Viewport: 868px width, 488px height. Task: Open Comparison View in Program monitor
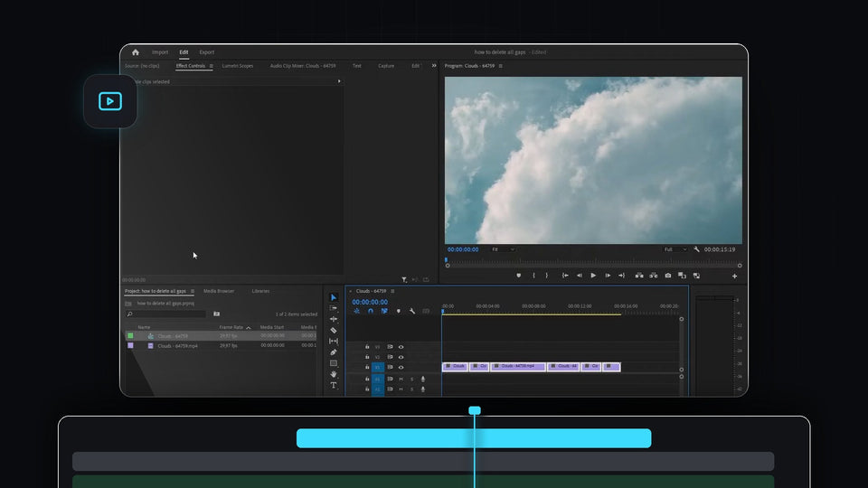point(682,276)
